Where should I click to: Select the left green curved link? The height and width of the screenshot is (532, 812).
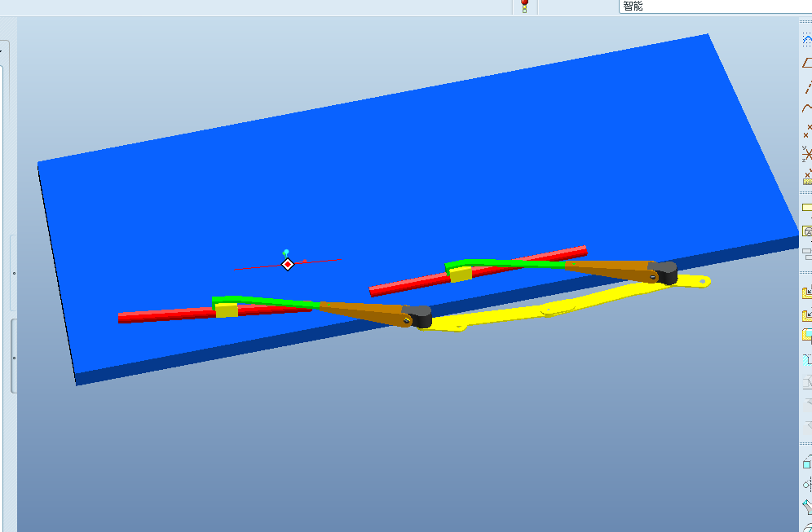tap(269, 301)
